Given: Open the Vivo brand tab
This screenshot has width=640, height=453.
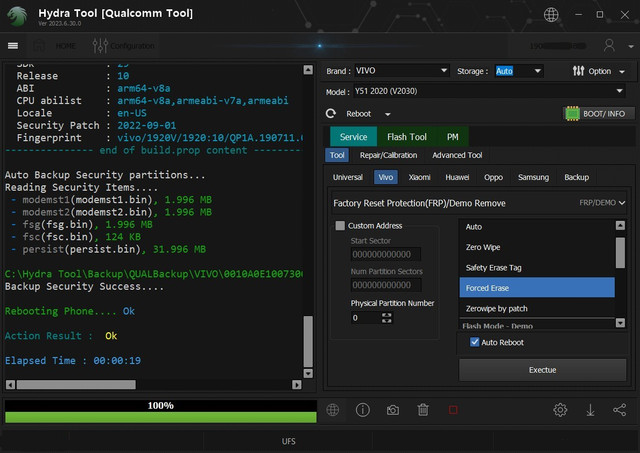Looking at the screenshot, I should 386,177.
